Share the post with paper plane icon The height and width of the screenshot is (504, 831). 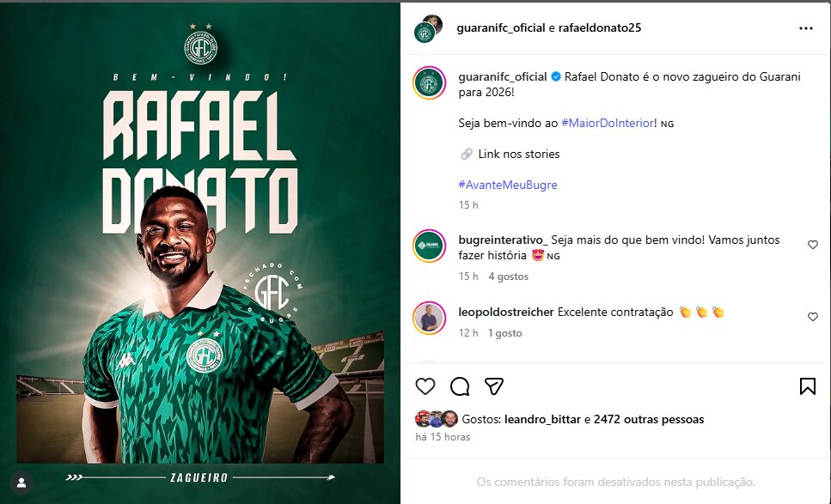click(494, 386)
